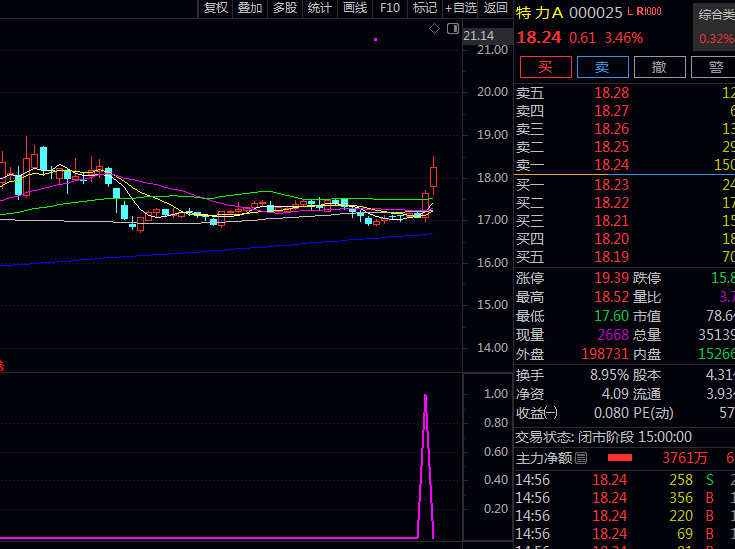Open the F10 company info
Viewport: 735px width, 549px height.
[390, 8]
